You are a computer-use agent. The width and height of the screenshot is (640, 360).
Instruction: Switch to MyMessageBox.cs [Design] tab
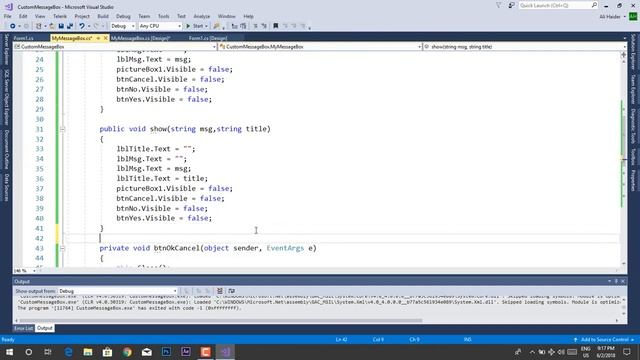[140, 38]
